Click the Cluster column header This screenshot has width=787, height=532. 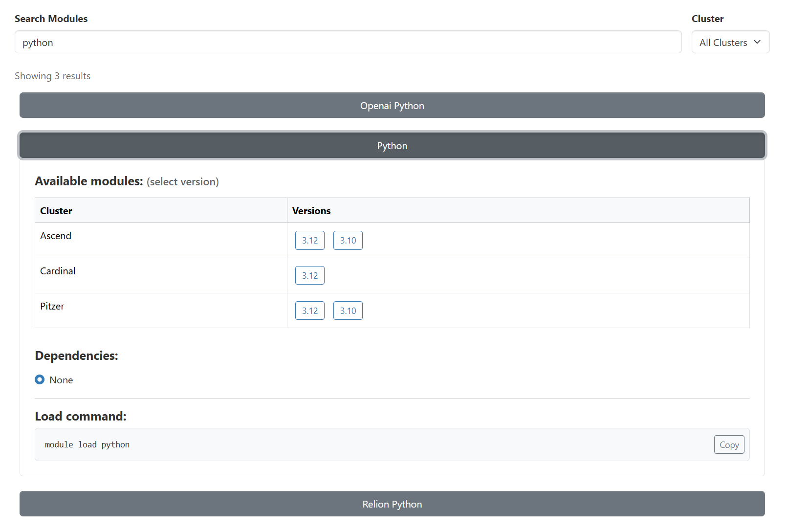point(56,210)
